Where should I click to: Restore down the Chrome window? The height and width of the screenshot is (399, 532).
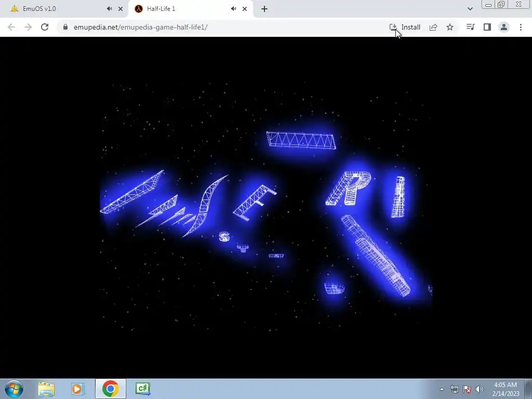click(501, 5)
